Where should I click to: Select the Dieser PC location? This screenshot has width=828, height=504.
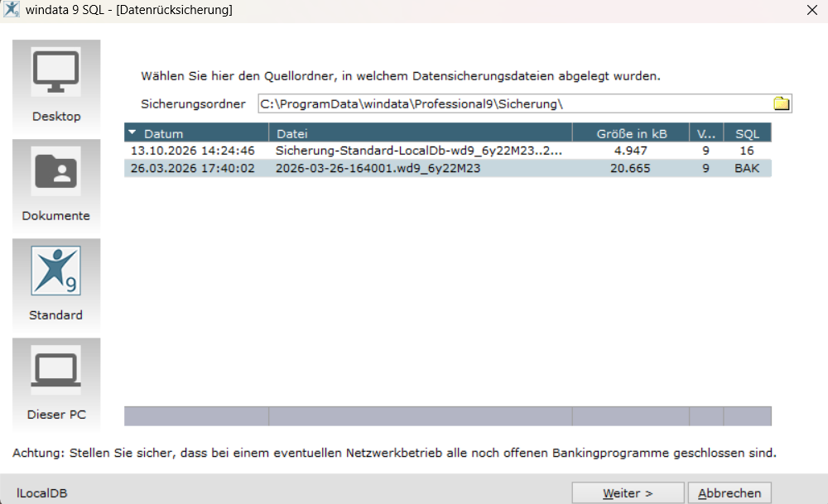pos(56,384)
